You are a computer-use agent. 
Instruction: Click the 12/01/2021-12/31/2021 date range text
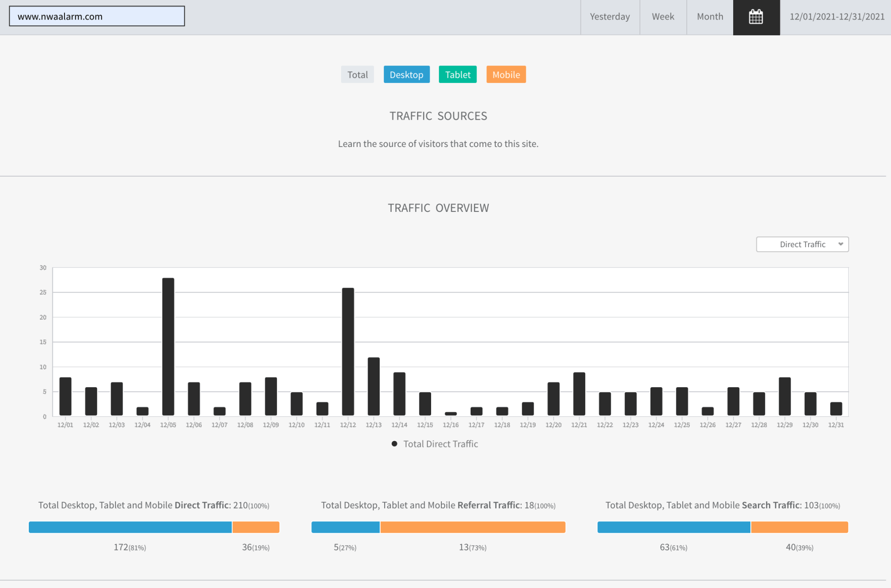click(837, 17)
